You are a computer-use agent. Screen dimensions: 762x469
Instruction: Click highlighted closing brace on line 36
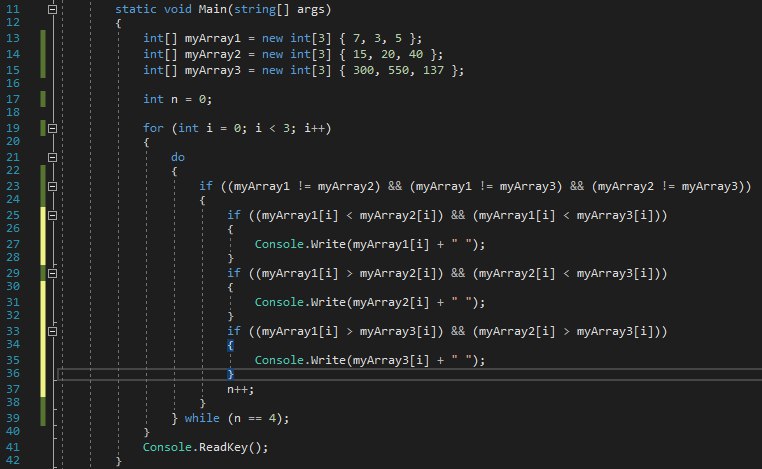pyautogui.click(x=230, y=374)
